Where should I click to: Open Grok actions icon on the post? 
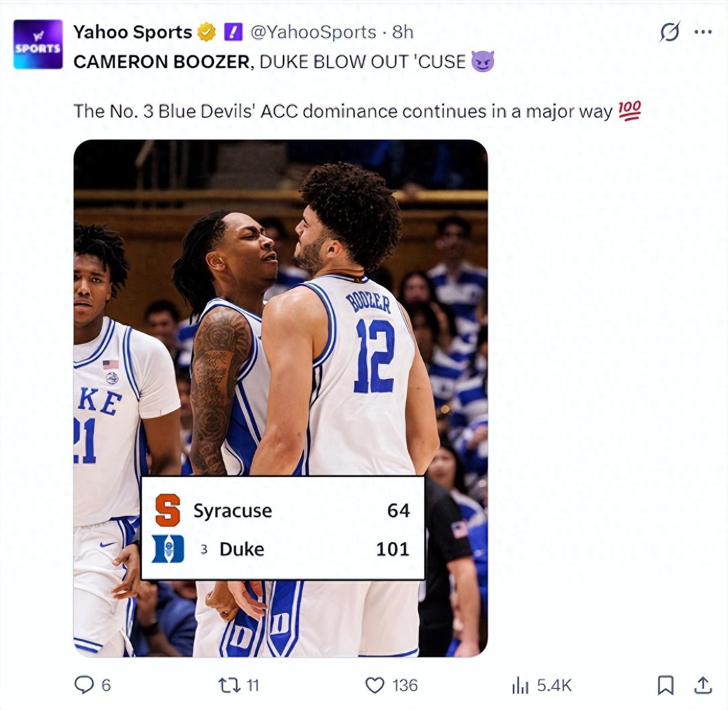point(670,32)
